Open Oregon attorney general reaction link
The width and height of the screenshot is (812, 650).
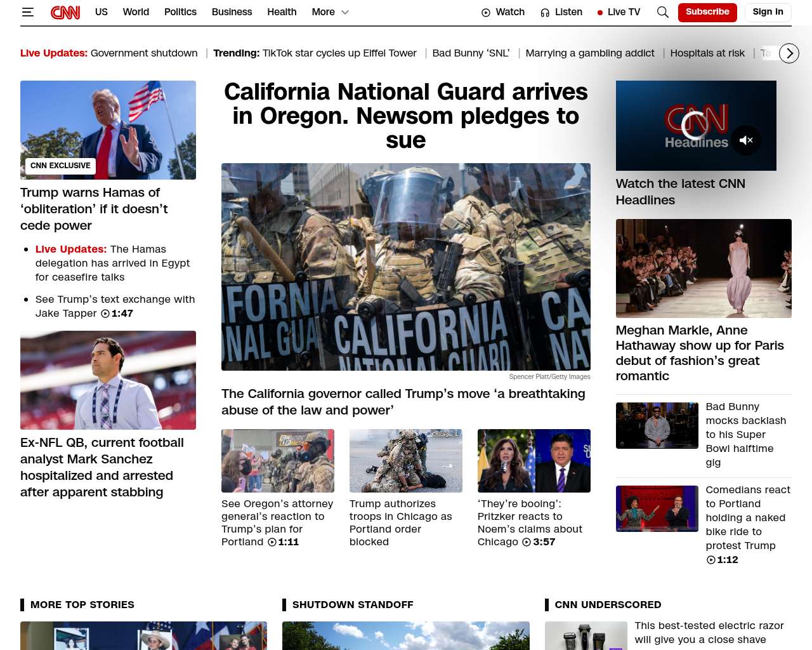(x=277, y=522)
